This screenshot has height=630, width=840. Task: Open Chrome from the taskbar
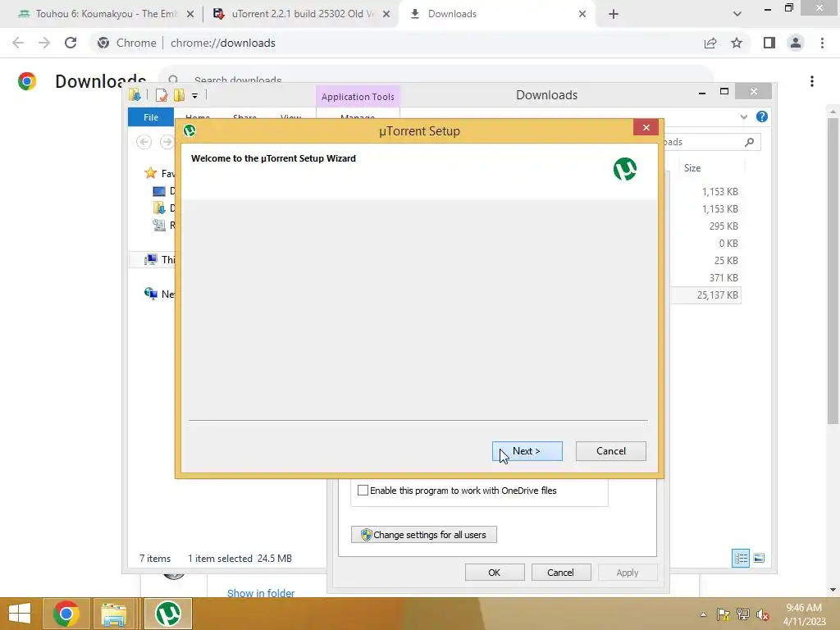[x=66, y=614]
